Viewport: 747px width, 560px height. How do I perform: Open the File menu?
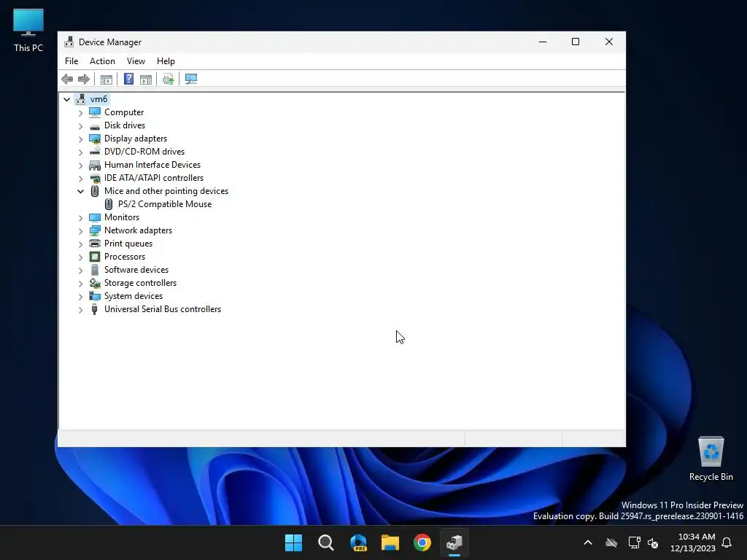tap(71, 61)
